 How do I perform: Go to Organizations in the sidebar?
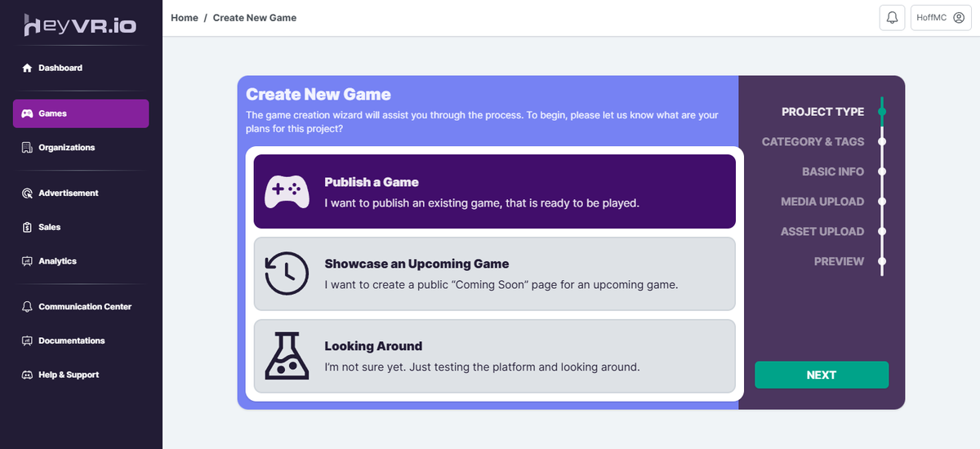81,148
